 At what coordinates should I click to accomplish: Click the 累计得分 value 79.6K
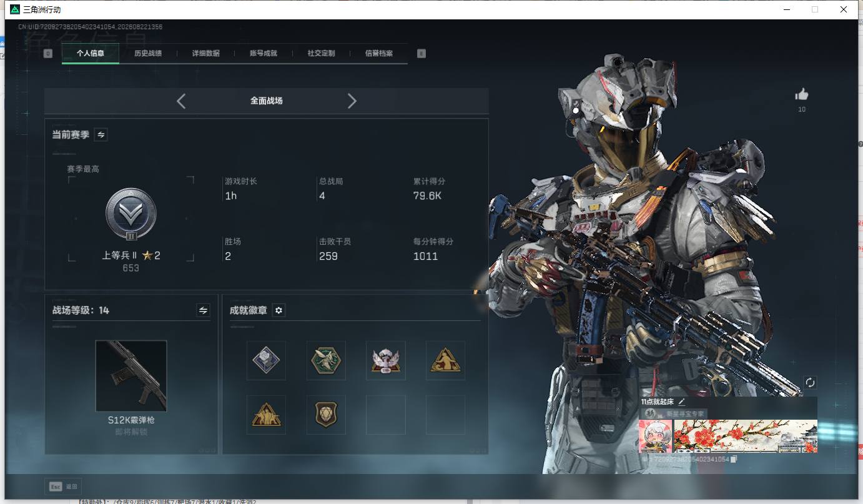click(x=428, y=196)
